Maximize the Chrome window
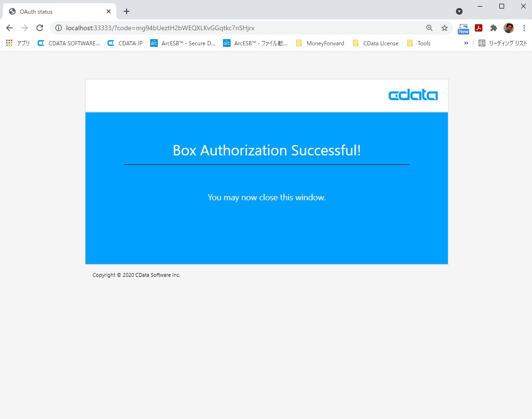 pos(502,6)
